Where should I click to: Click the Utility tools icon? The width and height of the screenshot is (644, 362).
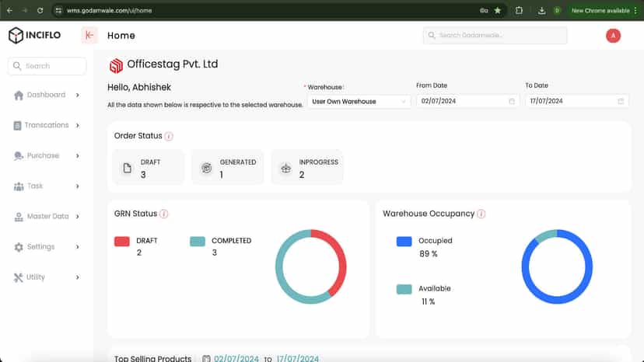tap(18, 277)
